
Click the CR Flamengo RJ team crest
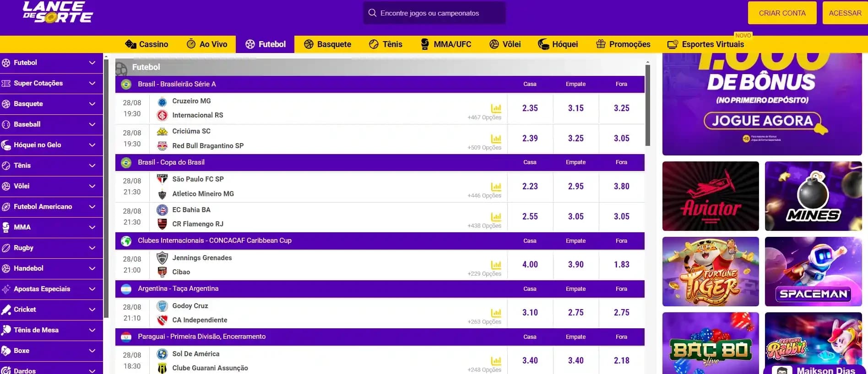click(162, 224)
